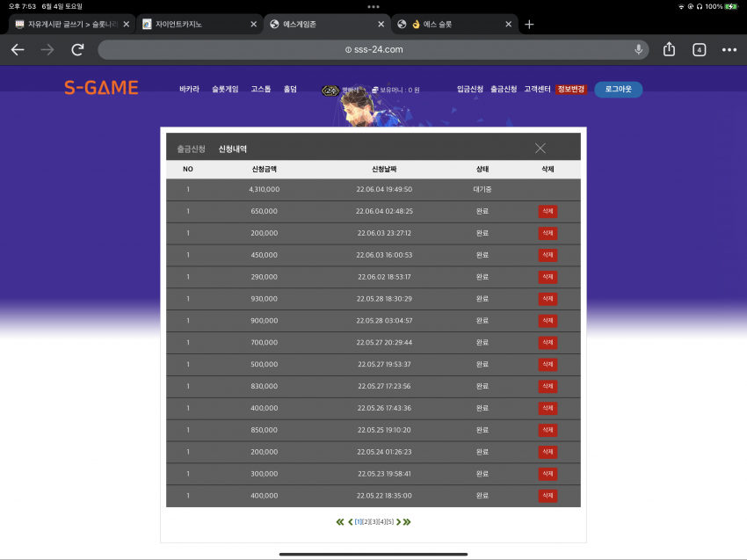Switch to the 출금신청 tab in popup
Screen dimensions: 747x560
pos(191,149)
